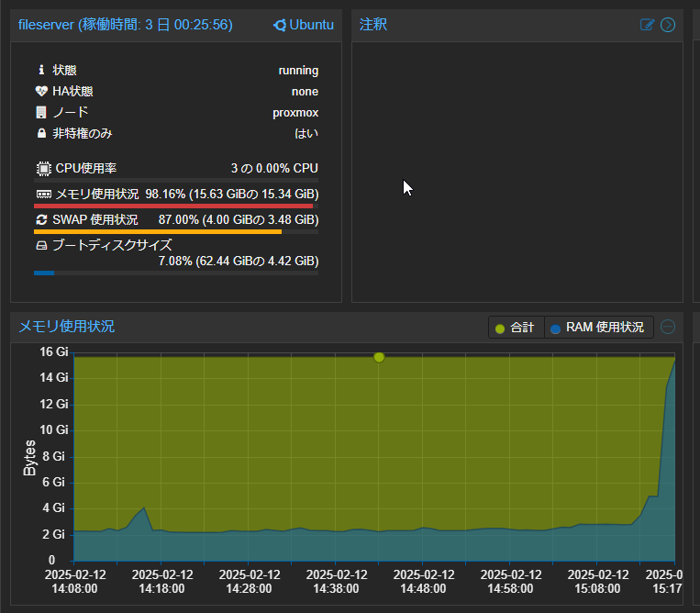Click the 非特権のみ lock icon
Viewport: 700px width, 613px height.
click(41, 133)
